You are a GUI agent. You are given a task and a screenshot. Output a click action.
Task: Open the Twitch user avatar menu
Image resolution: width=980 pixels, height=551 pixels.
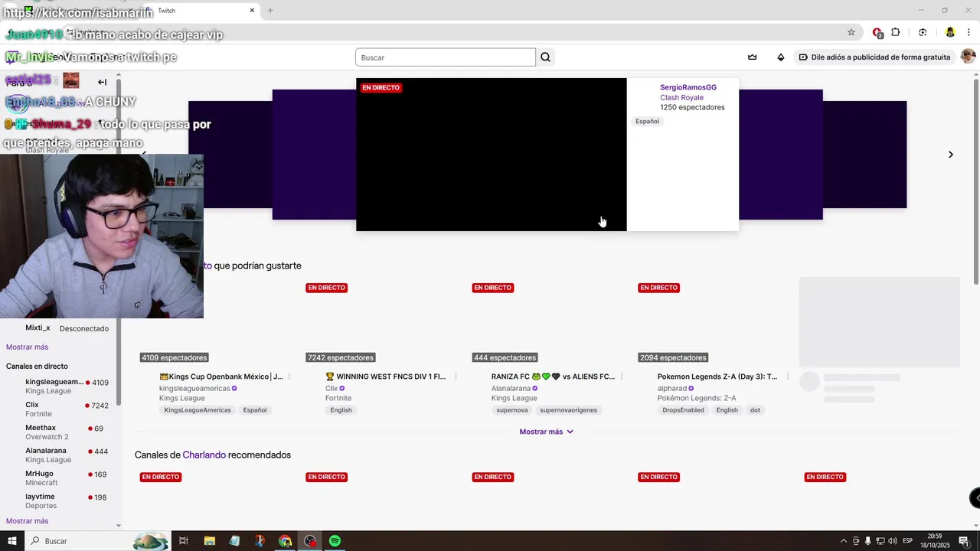click(968, 57)
